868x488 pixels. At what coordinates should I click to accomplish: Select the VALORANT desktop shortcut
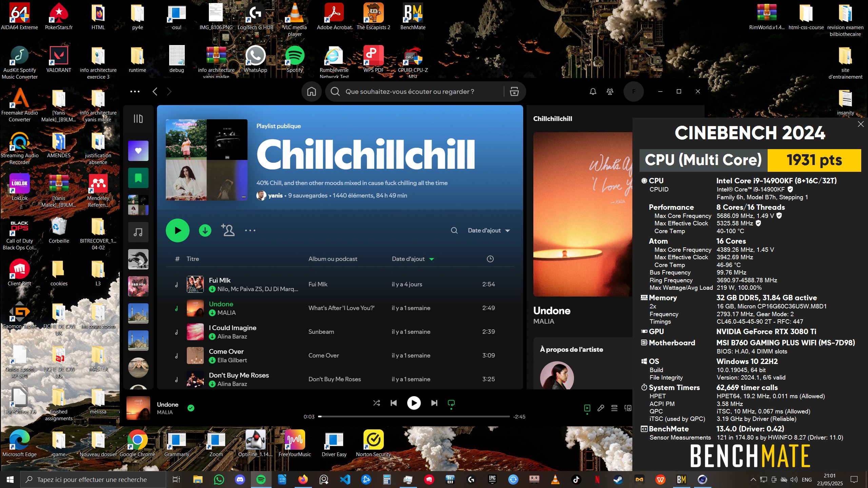(59, 59)
